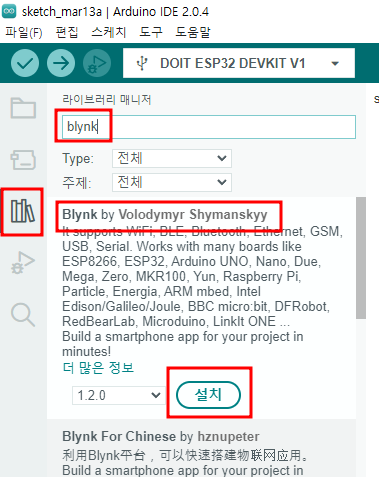This screenshot has width=379, height=477.
Task: Open the Boards Manager sidebar icon
Action: coord(23,160)
